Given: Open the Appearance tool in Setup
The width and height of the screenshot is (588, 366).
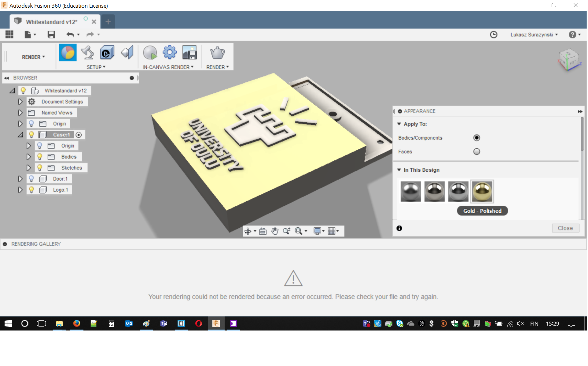Looking at the screenshot, I should (x=68, y=53).
